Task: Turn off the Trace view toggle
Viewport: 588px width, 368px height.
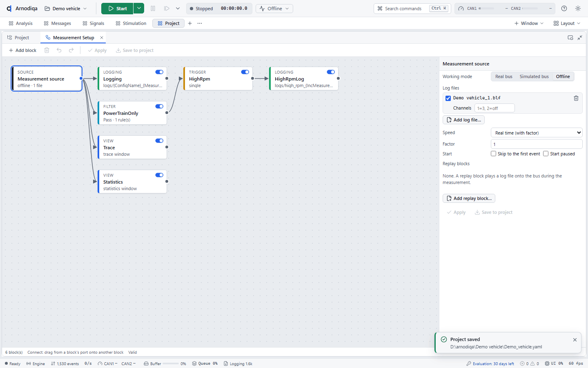Action: tap(159, 141)
